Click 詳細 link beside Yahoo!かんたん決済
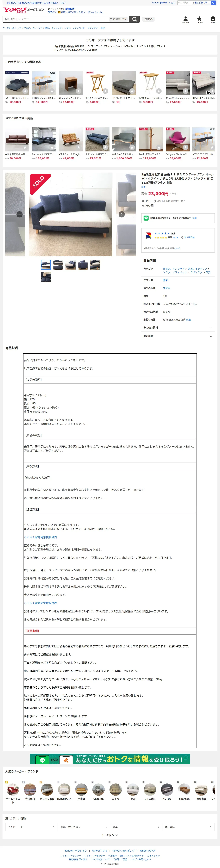Image resolution: width=220 pixels, height=868 pixels. pyautogui.click(x=188, y=320)
